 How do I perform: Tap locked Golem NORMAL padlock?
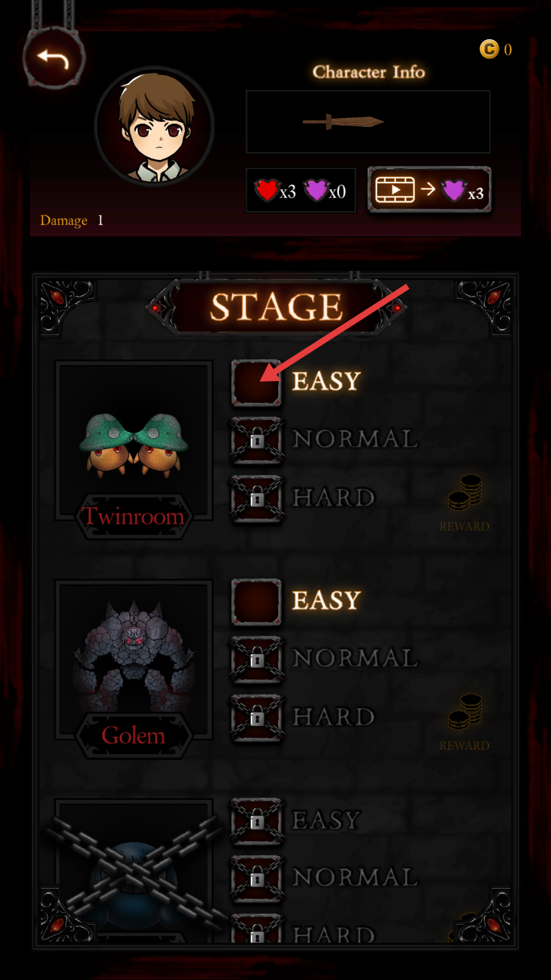pos(257,660)
